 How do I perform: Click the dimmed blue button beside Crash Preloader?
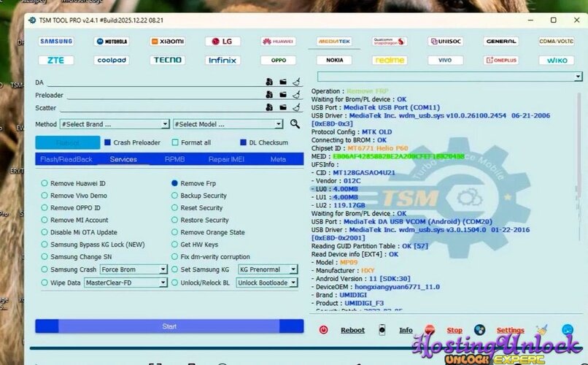pos(68,142)
